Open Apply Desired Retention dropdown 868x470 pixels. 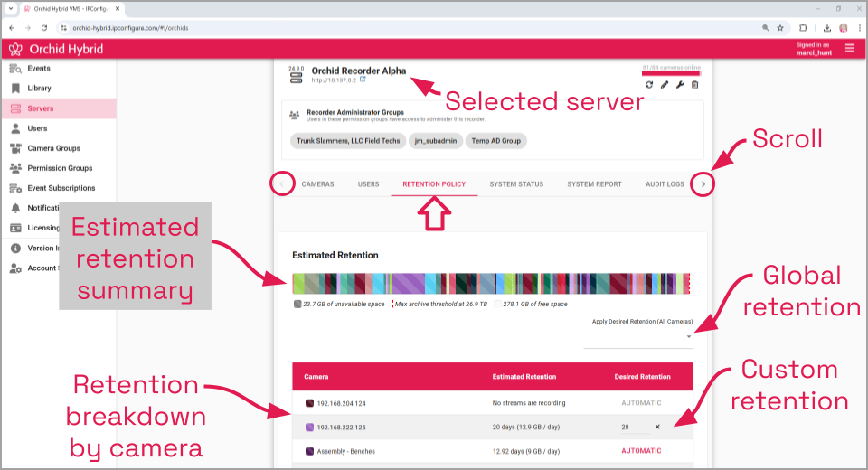638,336
